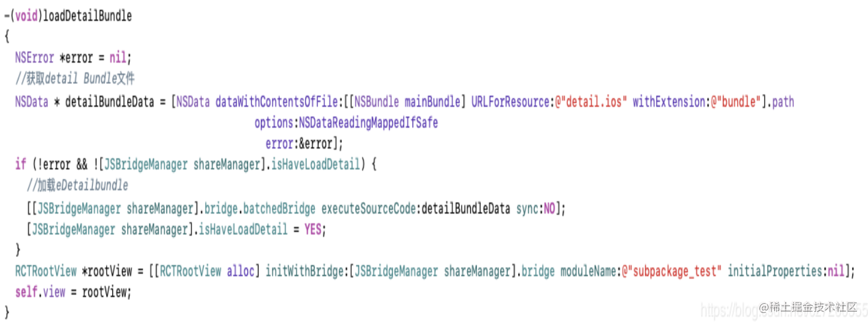The image size is (868, 324).
Task: Click the 稀土掘金技术社区 watermark
Action: click(807, 307)
